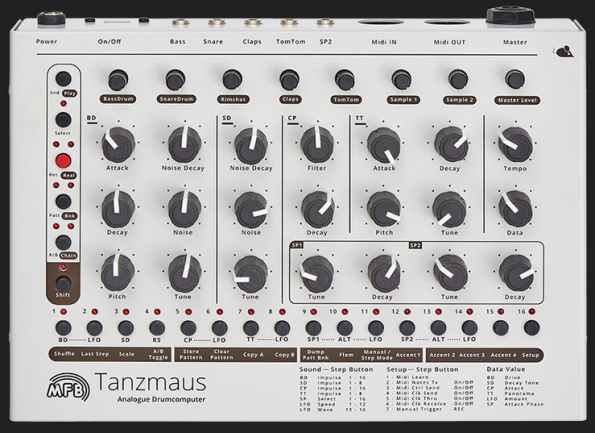This screenshot has width=595, height=433.
Task: Click the TT Attack knob
Action: coord(384,145)
